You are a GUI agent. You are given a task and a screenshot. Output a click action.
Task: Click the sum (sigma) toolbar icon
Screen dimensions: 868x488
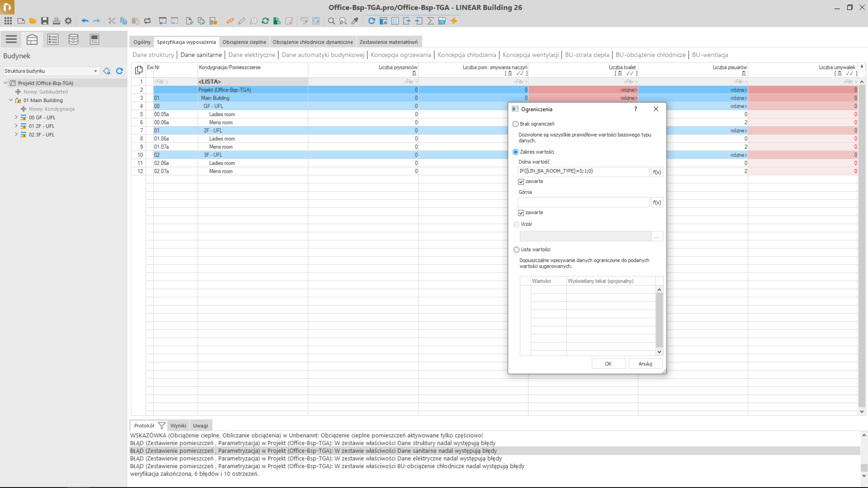(x=431, y=21)
